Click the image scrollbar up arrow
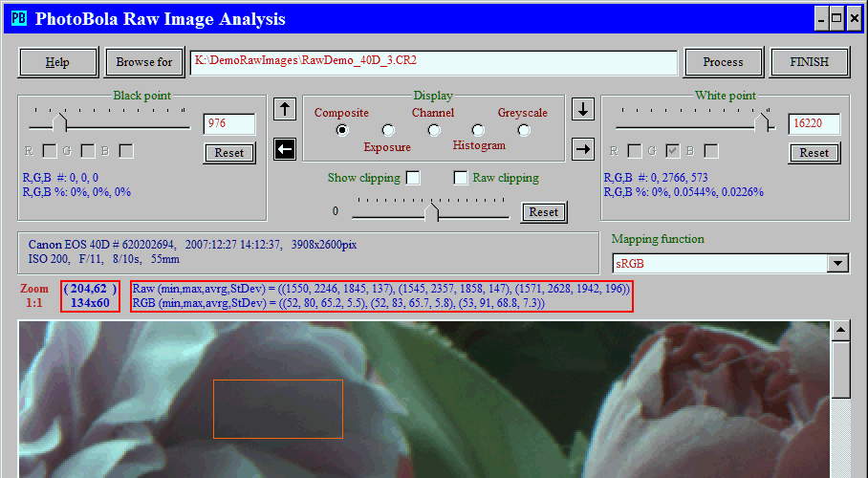868x478 pixels. pyautogui.click(x=840, y=331)
